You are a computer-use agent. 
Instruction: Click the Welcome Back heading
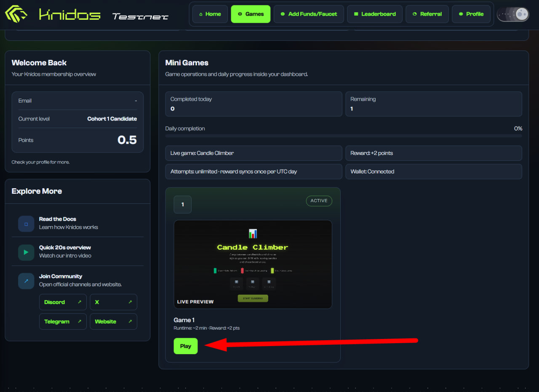[39, 63]
